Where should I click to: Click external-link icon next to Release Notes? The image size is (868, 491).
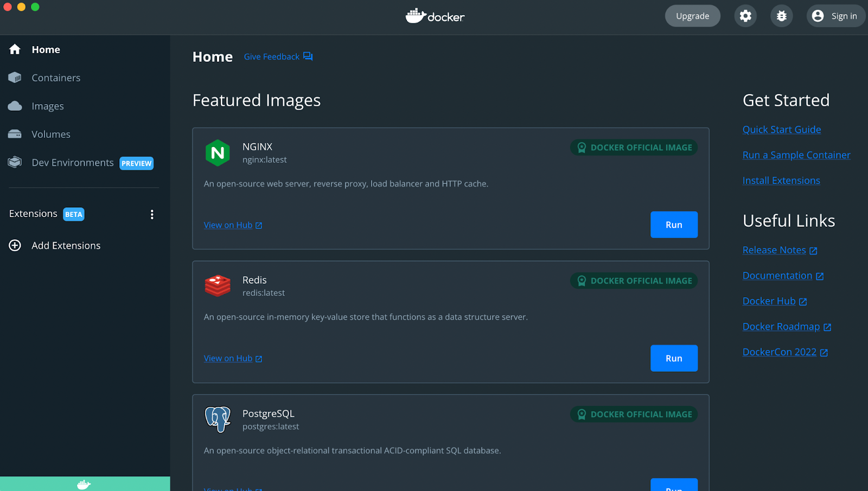(x=813, y=251)
